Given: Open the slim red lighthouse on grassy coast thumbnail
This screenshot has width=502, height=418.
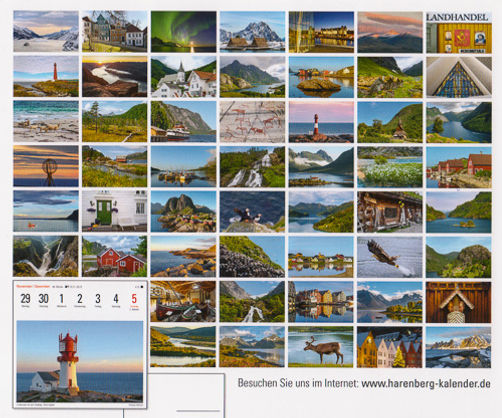Looking at the screenshot, I should (x=46, y=76).
